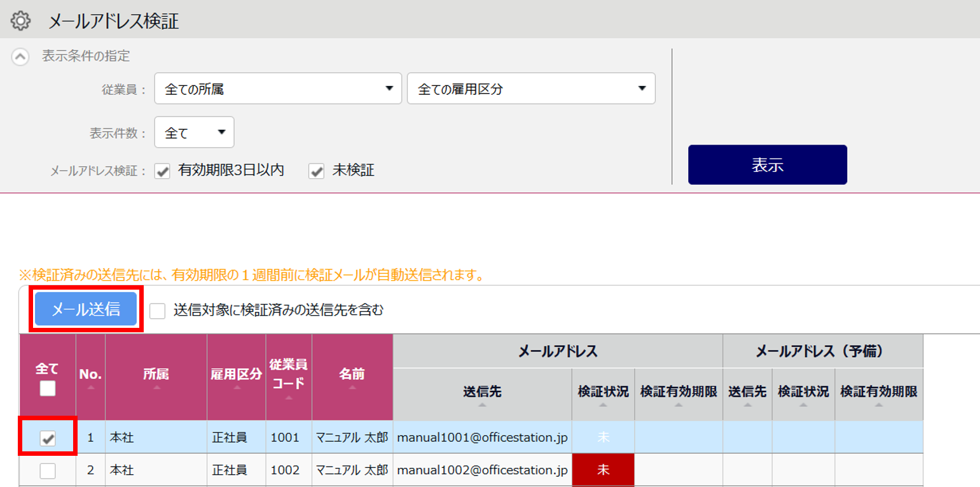Click the 雇用区分 column header

pyautogui.click(x=236, y=377)
